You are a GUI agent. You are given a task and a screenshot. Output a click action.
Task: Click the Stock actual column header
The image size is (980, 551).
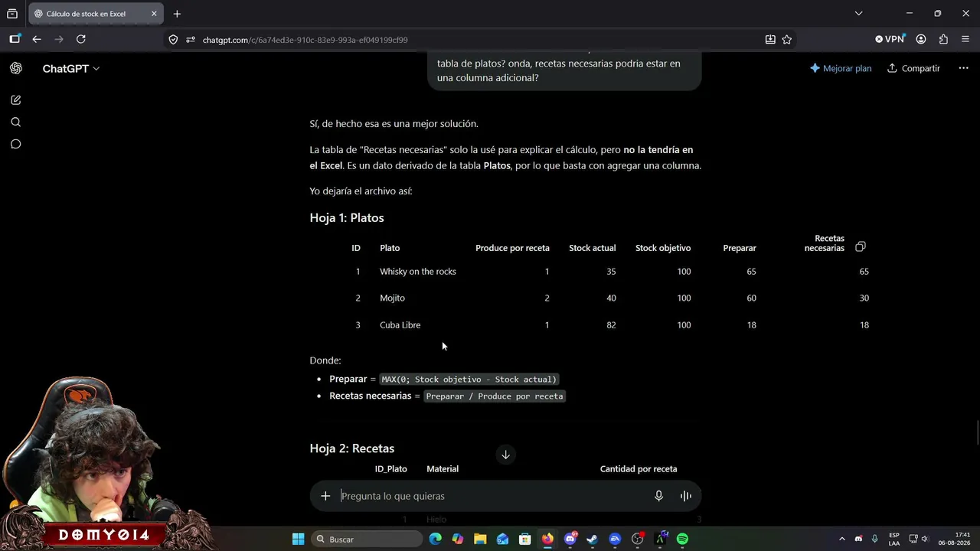592,248
